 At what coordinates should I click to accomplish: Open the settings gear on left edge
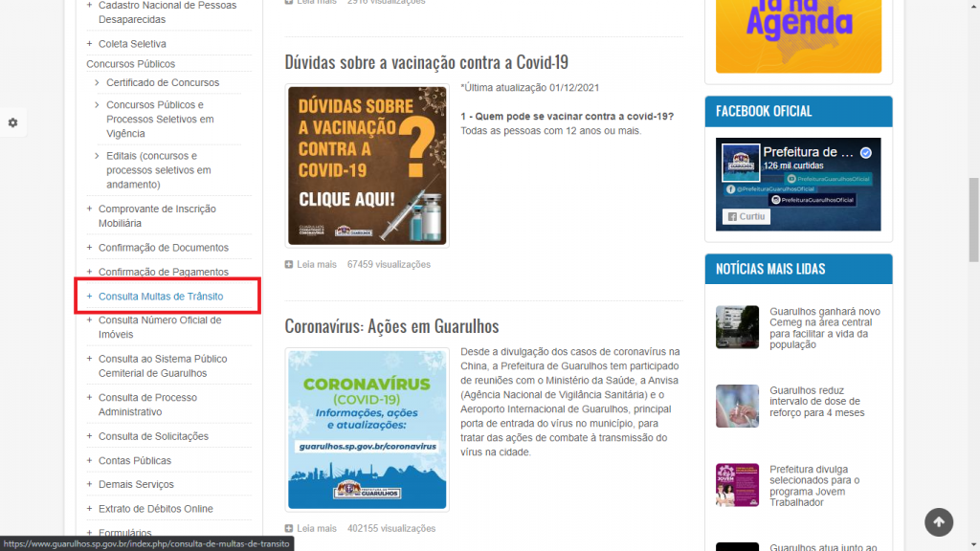[12, 123]
